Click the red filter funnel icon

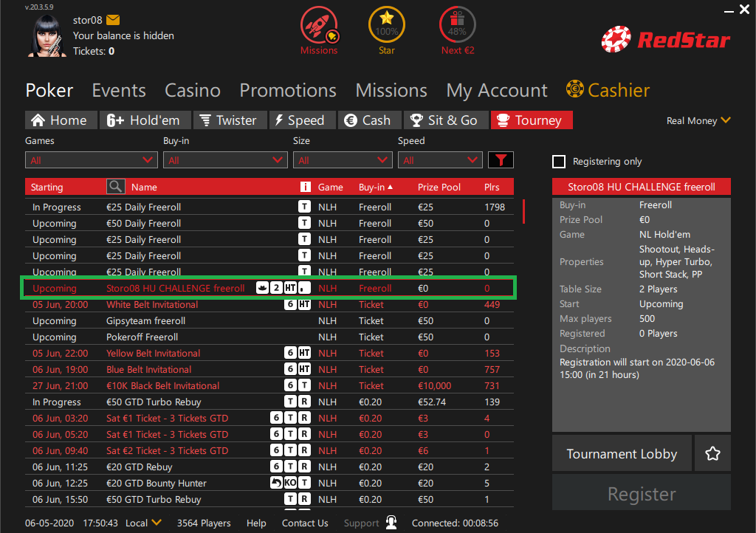coord(501,159)
